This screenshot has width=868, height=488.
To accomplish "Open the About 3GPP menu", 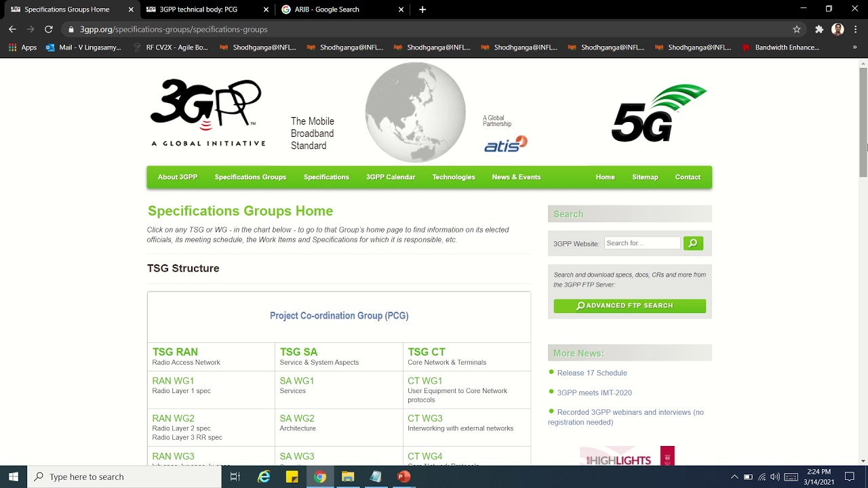I will coord(178,177).
